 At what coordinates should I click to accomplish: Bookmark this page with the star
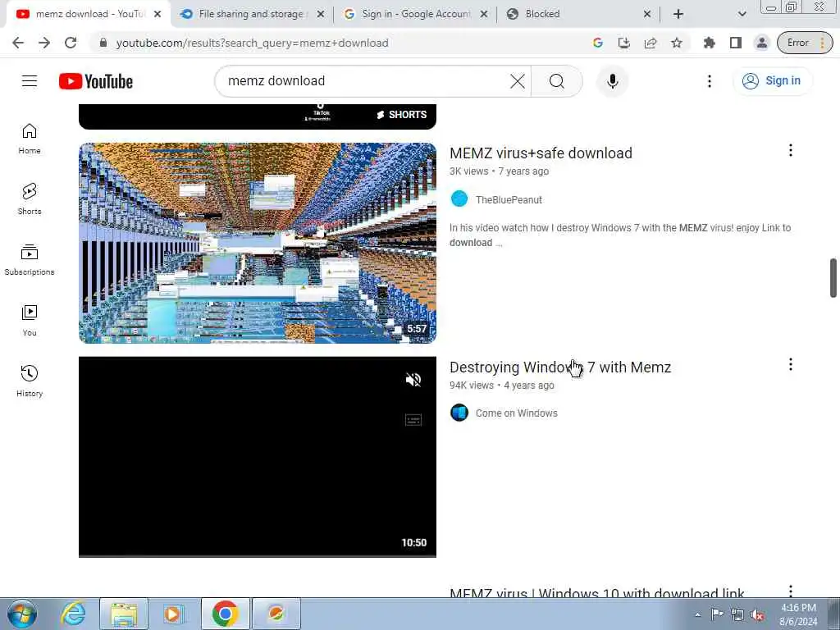click(x=677, y=43)
